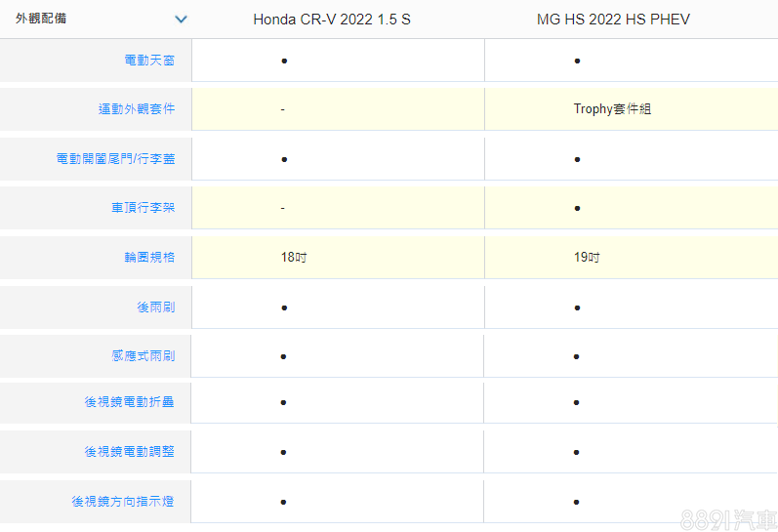Image resolution: width=778 pixels, height=532 pixels.
Task: Click the 19吋 wheel size cell
Action: (587, 258)
